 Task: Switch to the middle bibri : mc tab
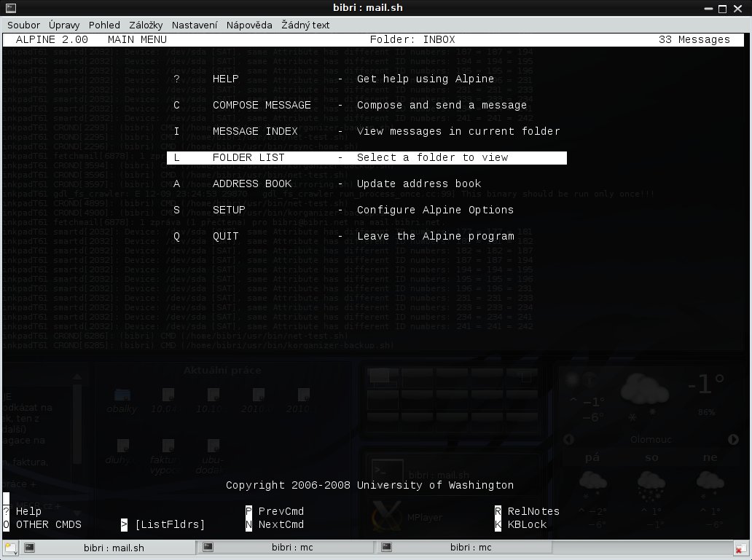[x=286, y=548]
